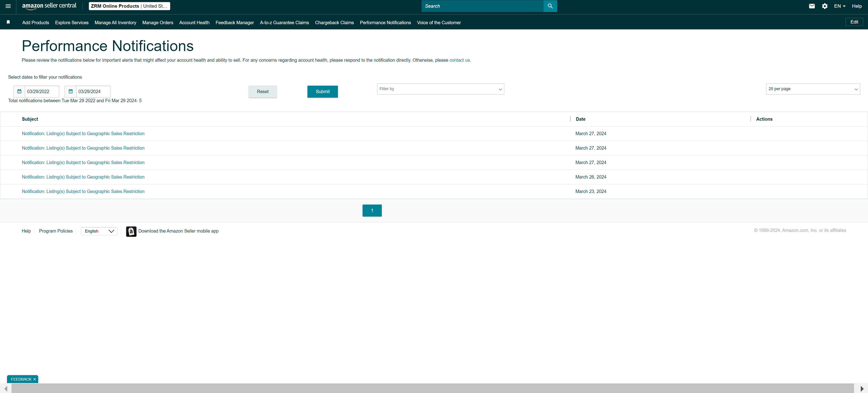Open Explore Services
This screenshot has height=393, width=868.
tap(72, 23)
